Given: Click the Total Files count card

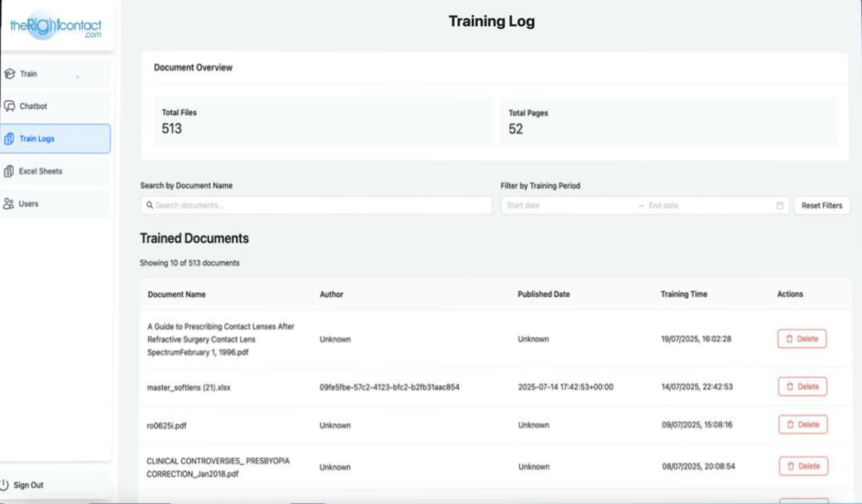Looking at the screenshot, I should [322, 122].
